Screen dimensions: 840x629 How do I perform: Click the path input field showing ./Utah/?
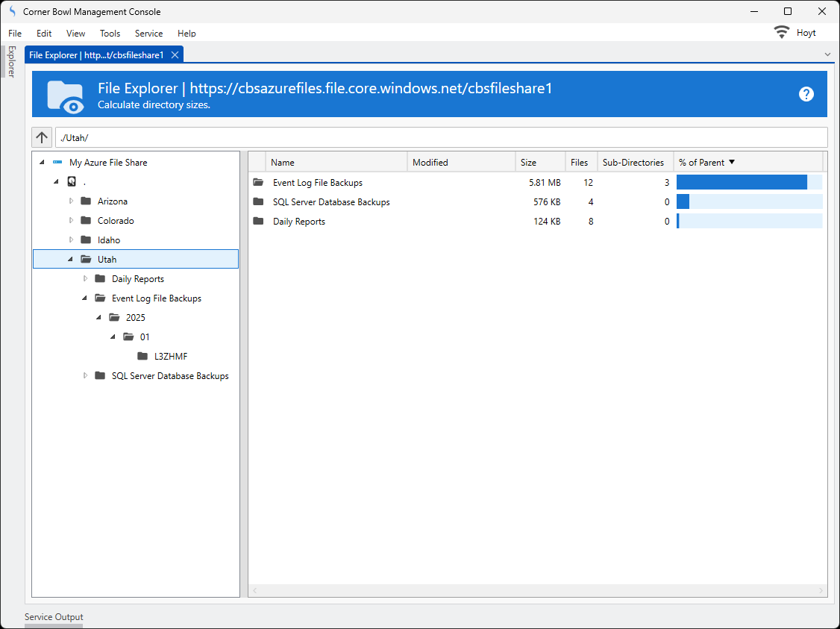click(x=440, y=137)
